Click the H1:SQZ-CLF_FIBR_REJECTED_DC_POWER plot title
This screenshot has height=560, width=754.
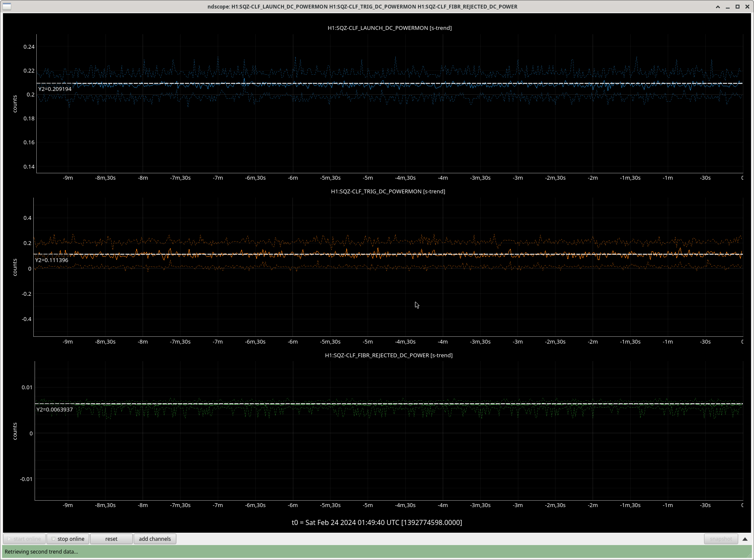389,355
